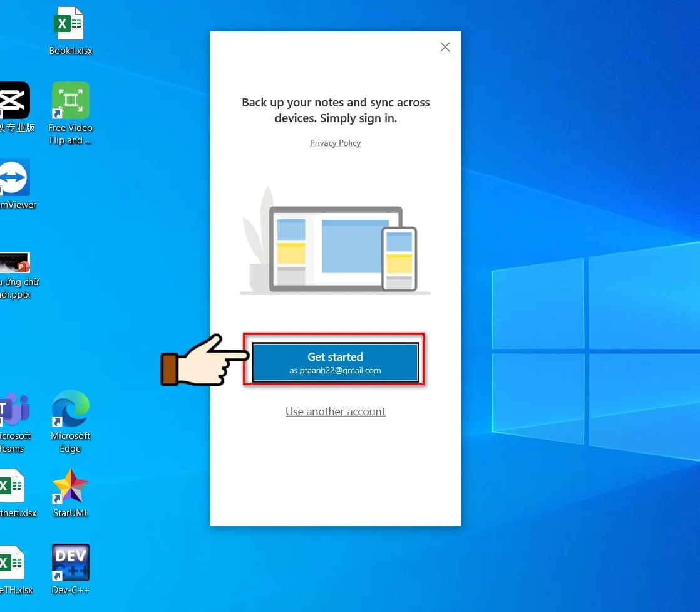700x612 pixels.
Task: Click the Windows logo on the wallpaper
Action: point(595,352)
